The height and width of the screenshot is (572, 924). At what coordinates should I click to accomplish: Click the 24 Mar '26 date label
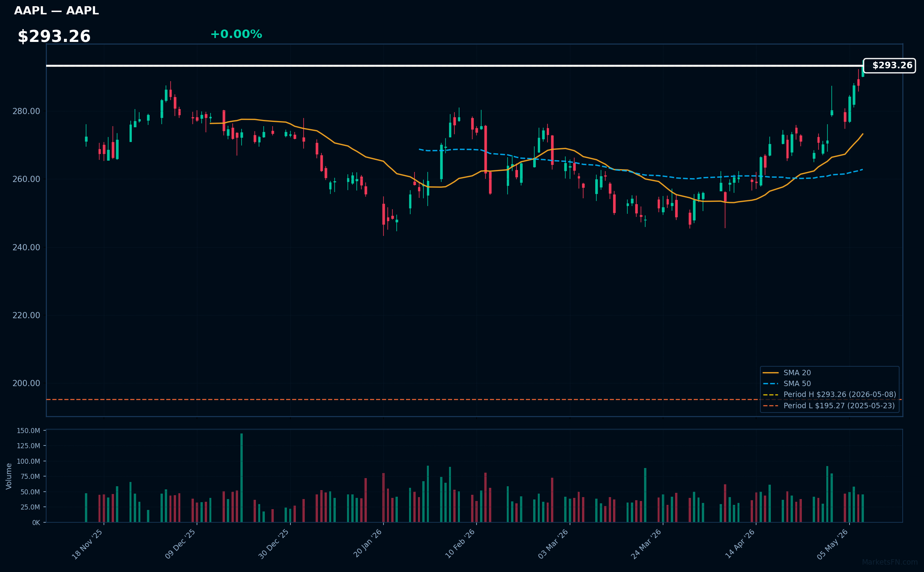(x=646, y=544)
